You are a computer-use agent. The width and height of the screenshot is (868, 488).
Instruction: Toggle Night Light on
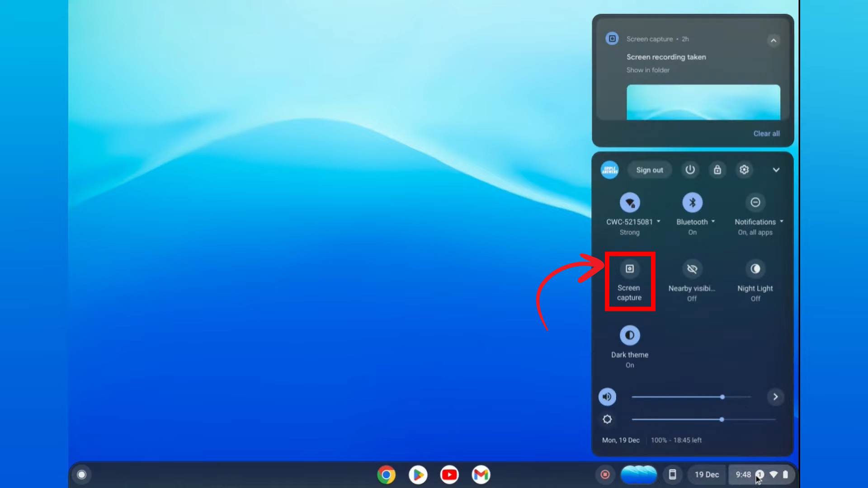click(x=755, y=269)
